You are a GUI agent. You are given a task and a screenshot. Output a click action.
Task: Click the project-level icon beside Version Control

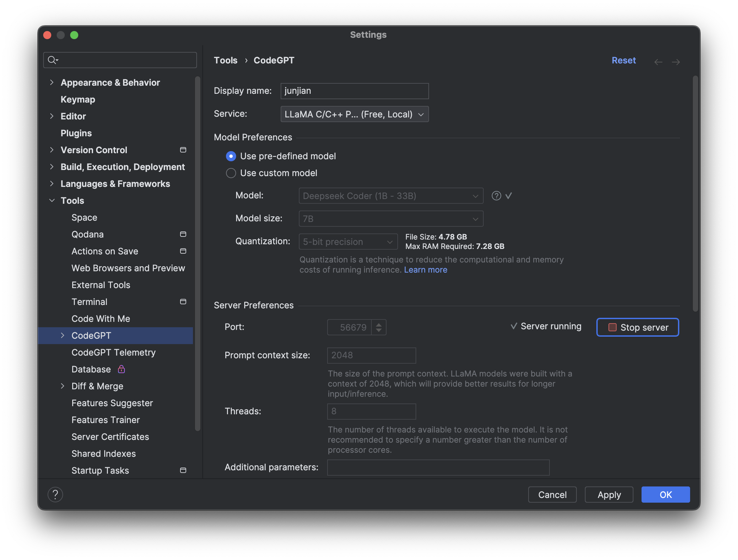click(183, 150)
